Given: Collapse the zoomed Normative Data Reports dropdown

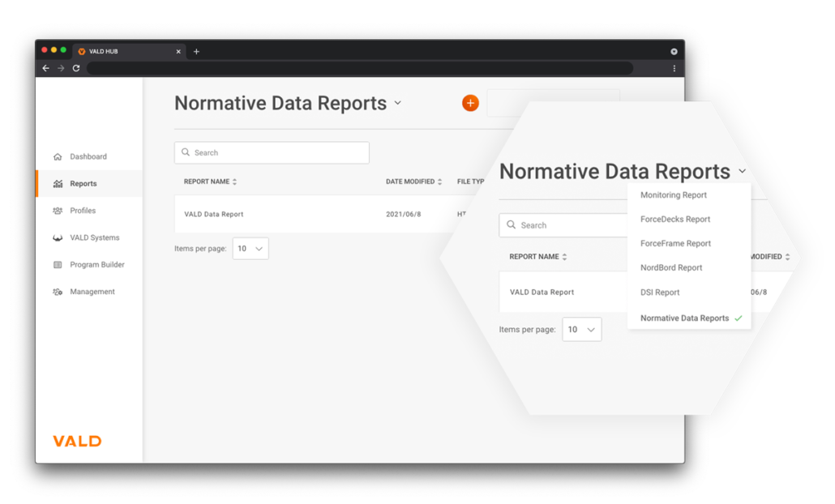Looking at the screenshot, I should pos(743,171).
